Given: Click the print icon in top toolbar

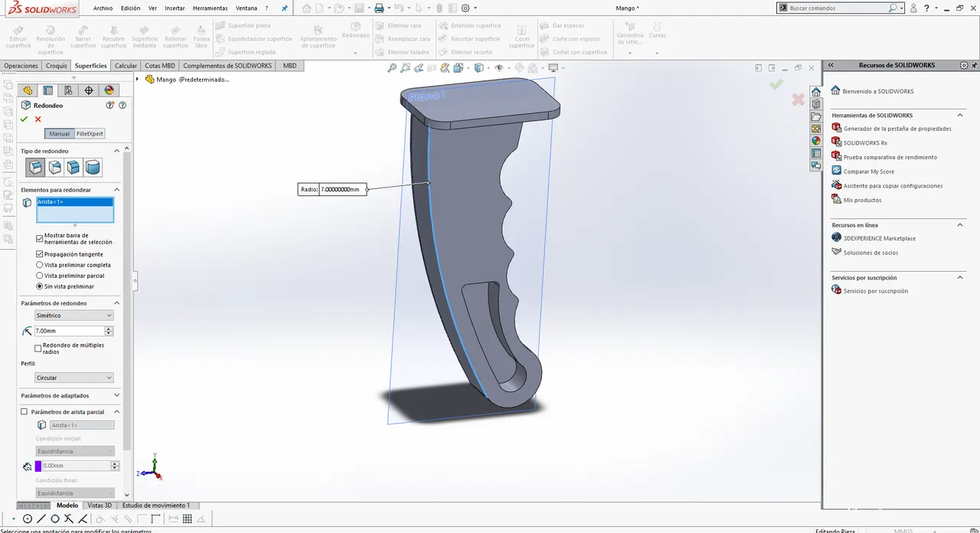Looking at the screenshot, I should [x=378, y=8].
